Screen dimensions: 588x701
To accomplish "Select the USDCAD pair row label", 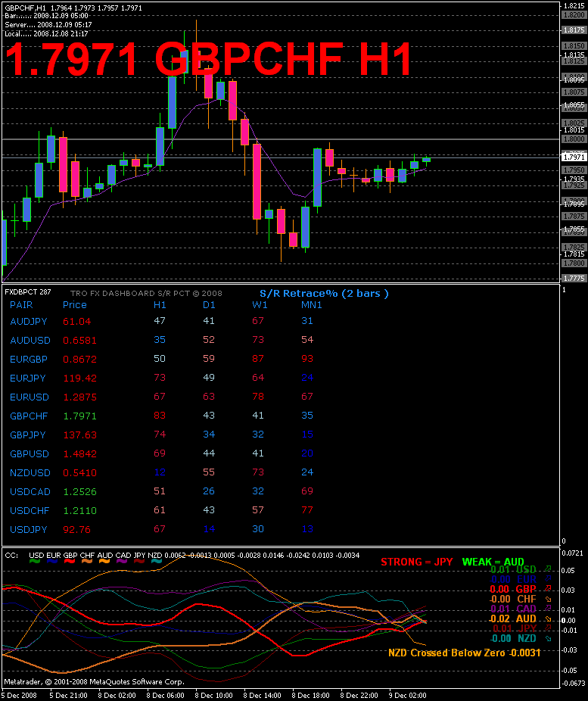I will point(30,492).
